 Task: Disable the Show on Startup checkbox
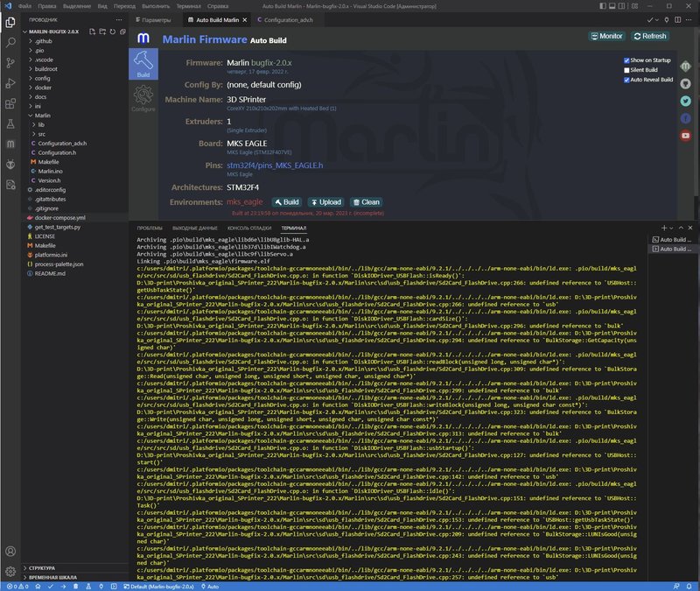tap(626, 60)
